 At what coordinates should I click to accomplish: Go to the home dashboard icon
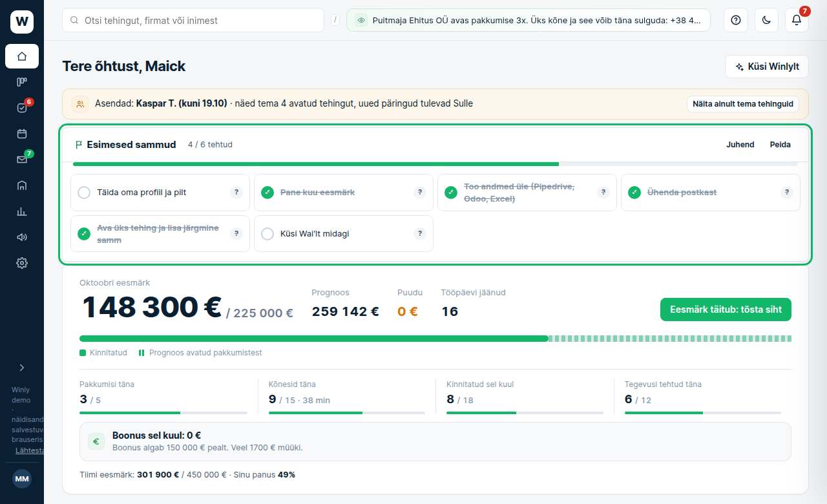click(22, 56)
